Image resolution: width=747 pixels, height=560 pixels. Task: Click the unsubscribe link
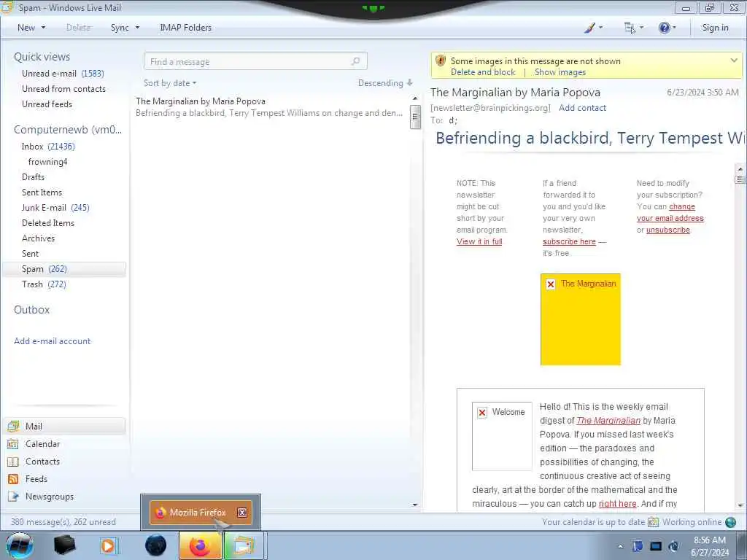click(x=668, y=230)
